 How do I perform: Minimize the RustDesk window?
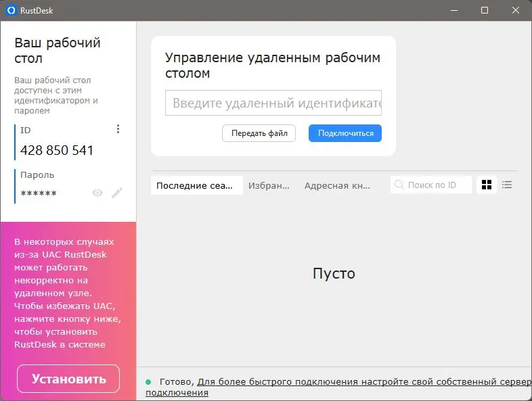coord(454,11)
